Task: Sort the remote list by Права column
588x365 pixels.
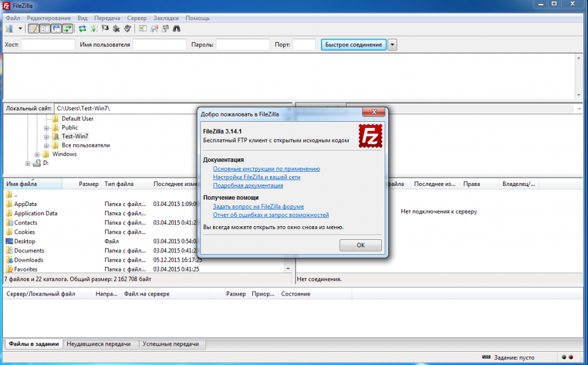Action: click(x=479, y=184)
